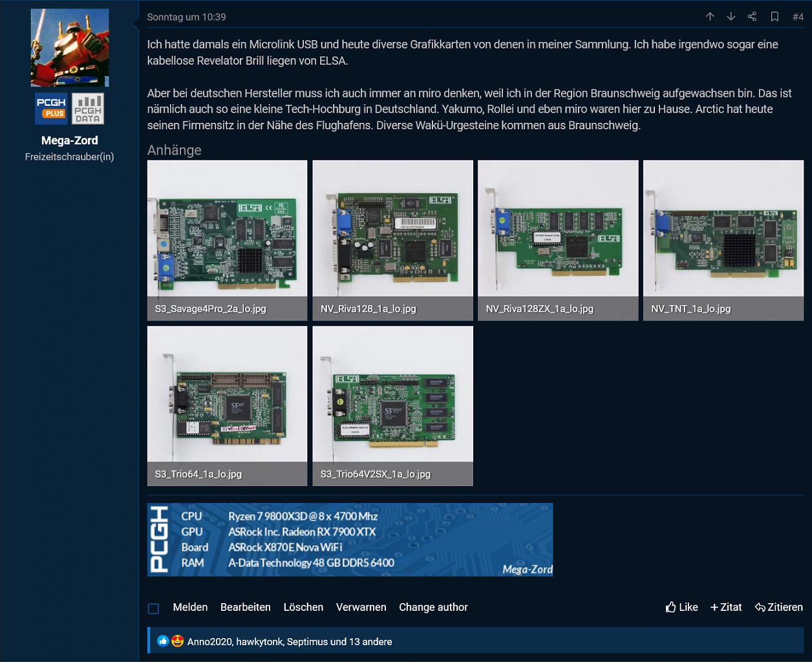Click Löschen to delete the post
This screenshot has height=662, width=812.
tap(303, 607)
